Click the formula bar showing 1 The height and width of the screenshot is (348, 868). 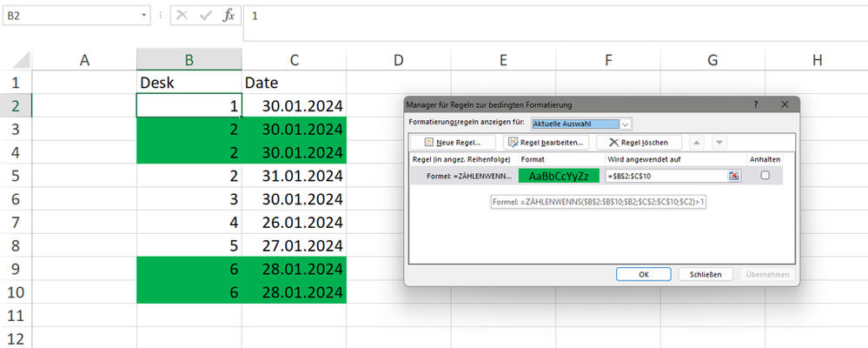[x=555, y=23]
